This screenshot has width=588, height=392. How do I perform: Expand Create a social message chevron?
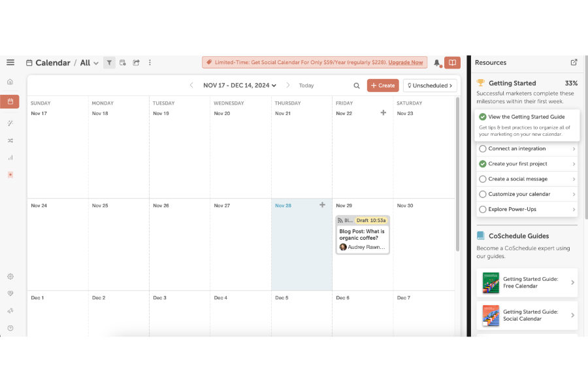(574, 179)
